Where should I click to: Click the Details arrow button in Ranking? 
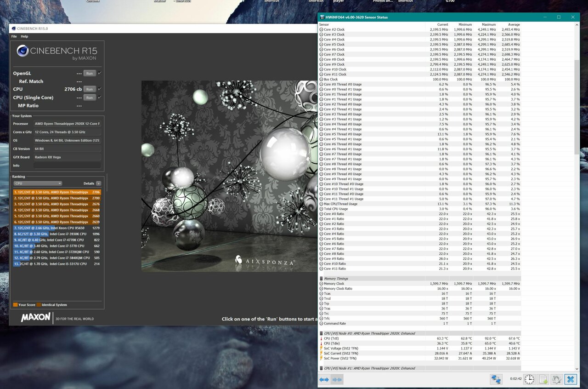[x=98, y=183]
